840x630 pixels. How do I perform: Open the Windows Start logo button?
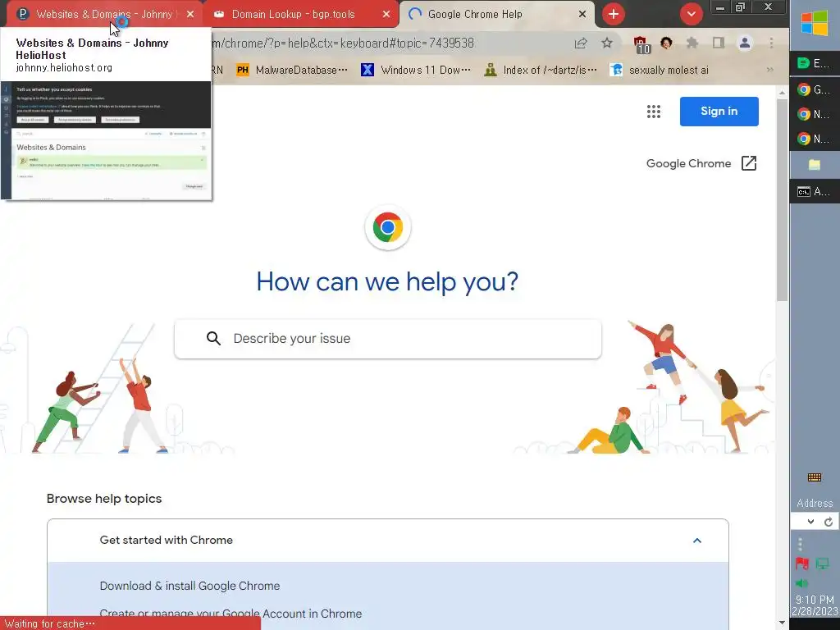point(815,25)
